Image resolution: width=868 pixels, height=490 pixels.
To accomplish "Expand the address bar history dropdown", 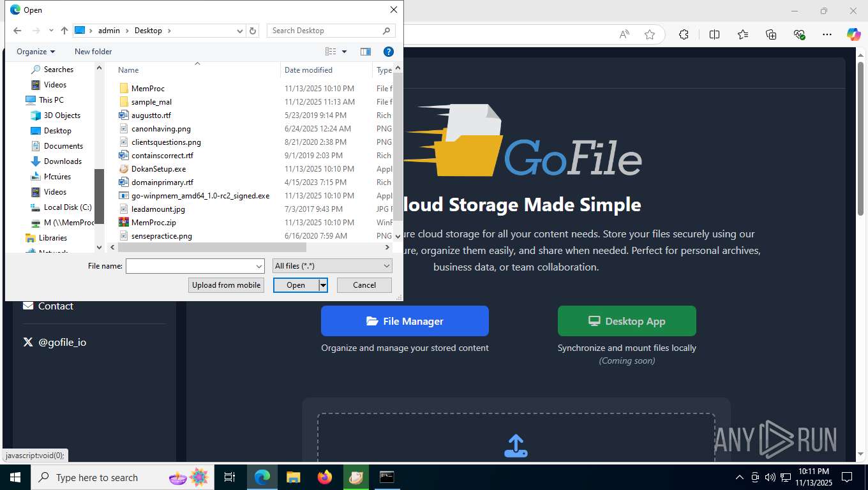I will (x=240, y=31).
